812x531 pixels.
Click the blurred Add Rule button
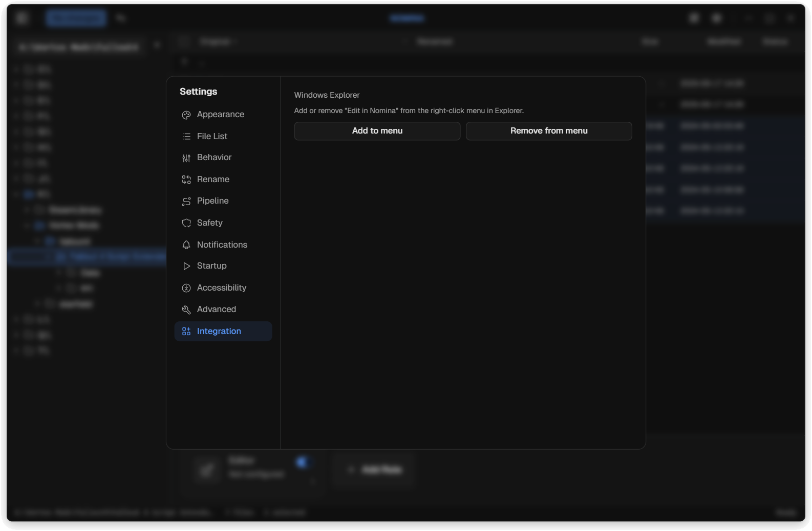[x=374, y=470]
